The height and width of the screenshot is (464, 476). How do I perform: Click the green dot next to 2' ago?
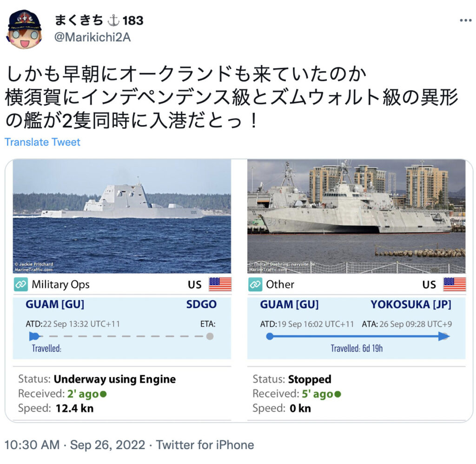pyautogui.click(x=103, y=394)
